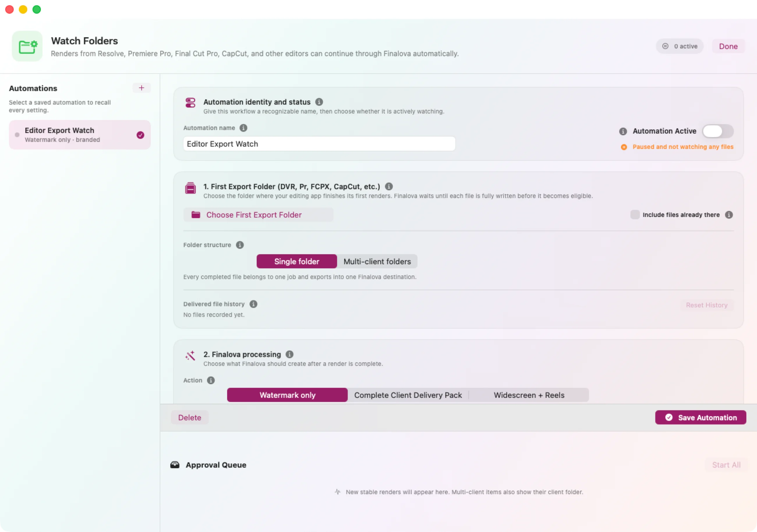Click checkmark badge on Editor Export Watch
The height and width of the screenshot is (532, 757).
(140, 135)
